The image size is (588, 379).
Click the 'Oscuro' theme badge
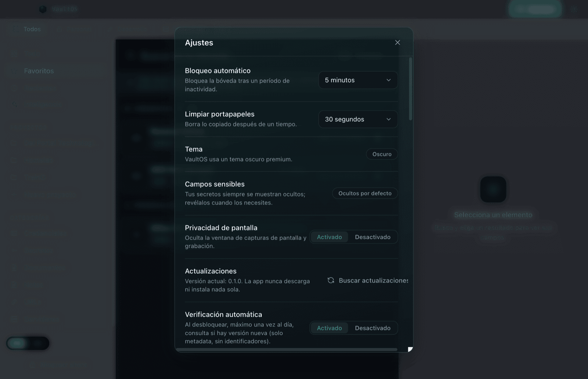click(382, 154)
